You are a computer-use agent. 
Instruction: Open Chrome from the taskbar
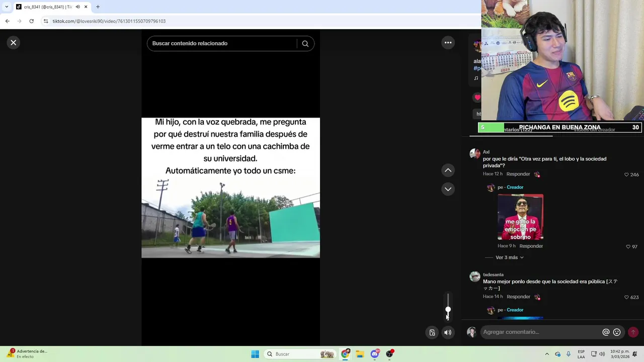[345, 354]
